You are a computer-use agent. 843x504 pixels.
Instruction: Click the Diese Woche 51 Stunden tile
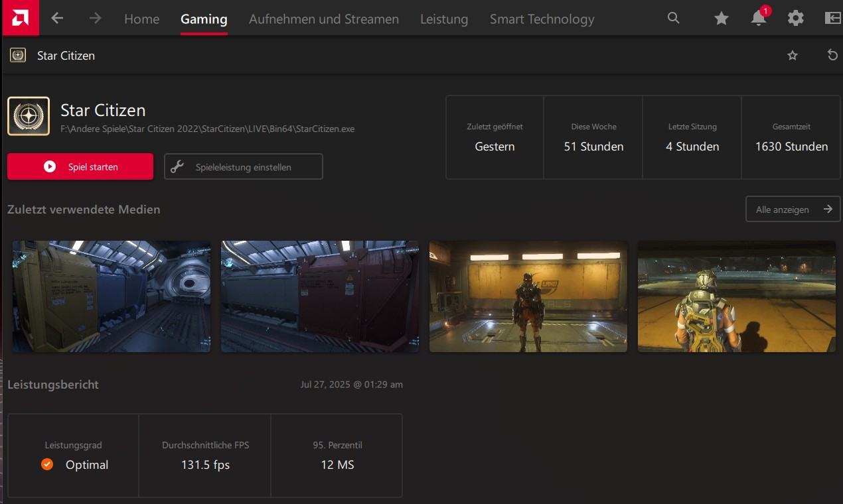[593, 137]
